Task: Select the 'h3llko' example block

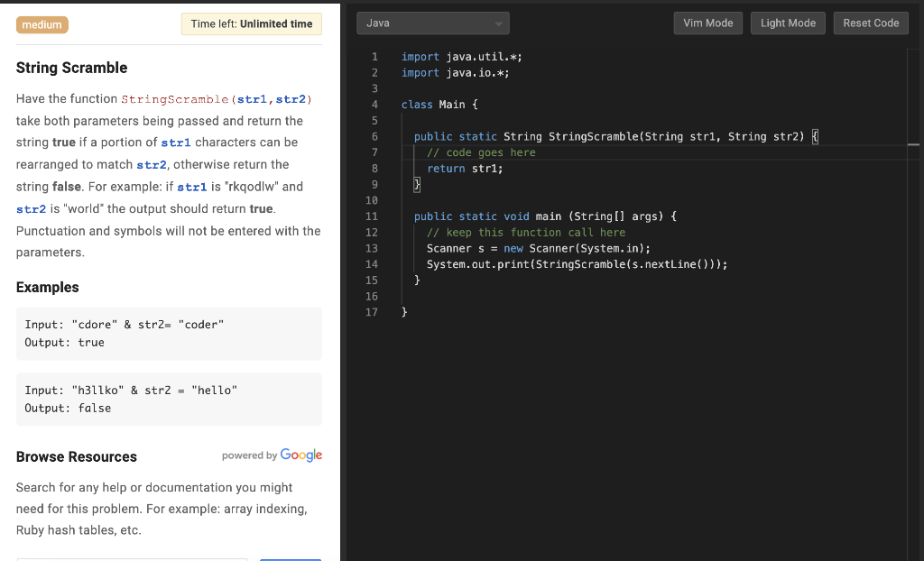Action: tap(169, 399)
